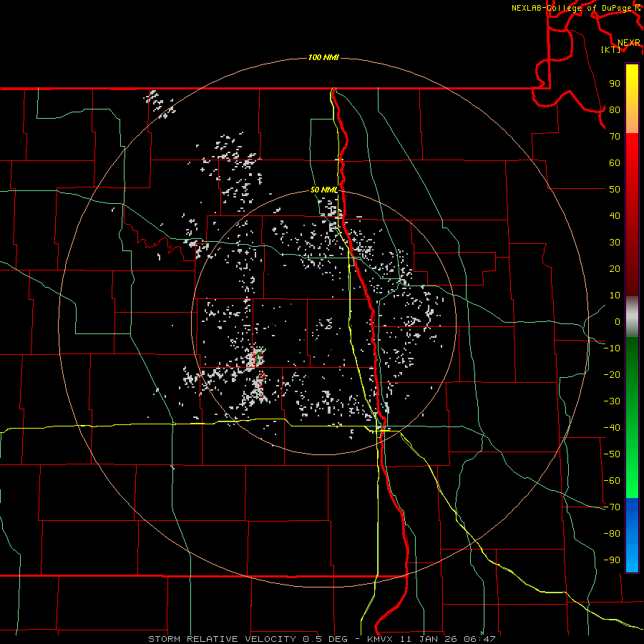Click the 0.5 DEG elevation angle text

click(326, 639)
